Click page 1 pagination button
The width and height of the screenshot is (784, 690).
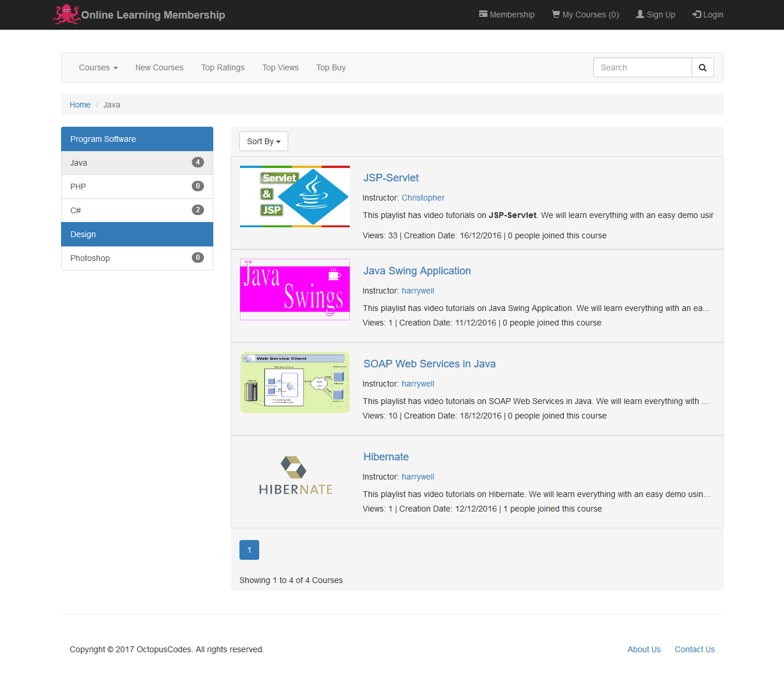click(249, 550)
